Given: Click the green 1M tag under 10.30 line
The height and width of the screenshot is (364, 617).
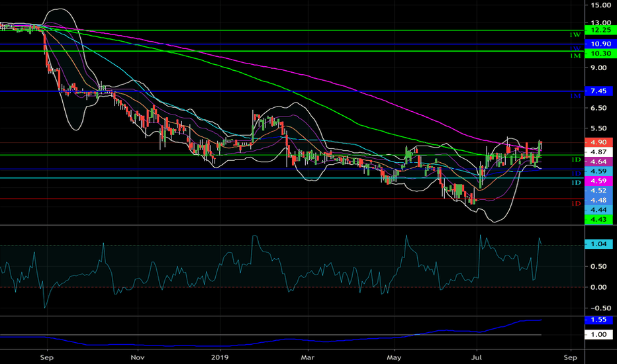Looking at the screenshot, I should [575, 56].
